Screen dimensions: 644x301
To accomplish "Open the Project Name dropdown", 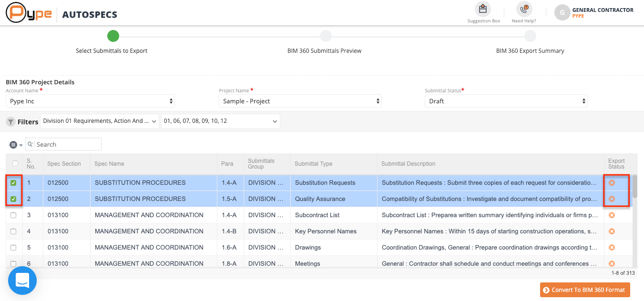I will point(300,101).
